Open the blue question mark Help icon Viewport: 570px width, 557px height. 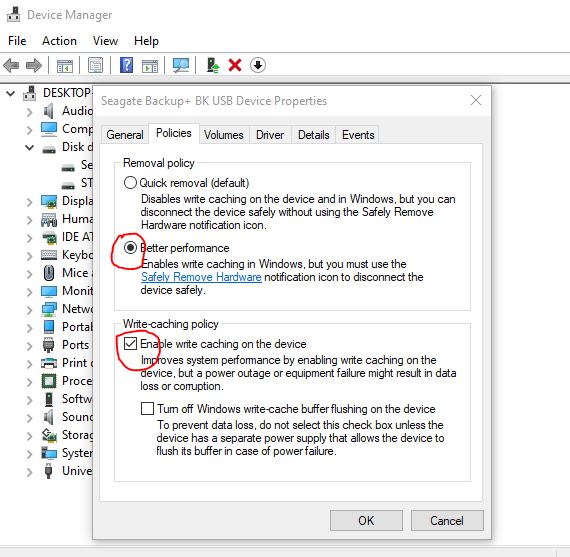click(x=126, y=65)
